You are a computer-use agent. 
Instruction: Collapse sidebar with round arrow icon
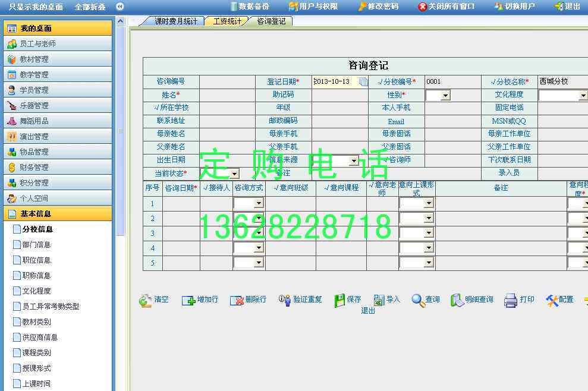[120, 7]
